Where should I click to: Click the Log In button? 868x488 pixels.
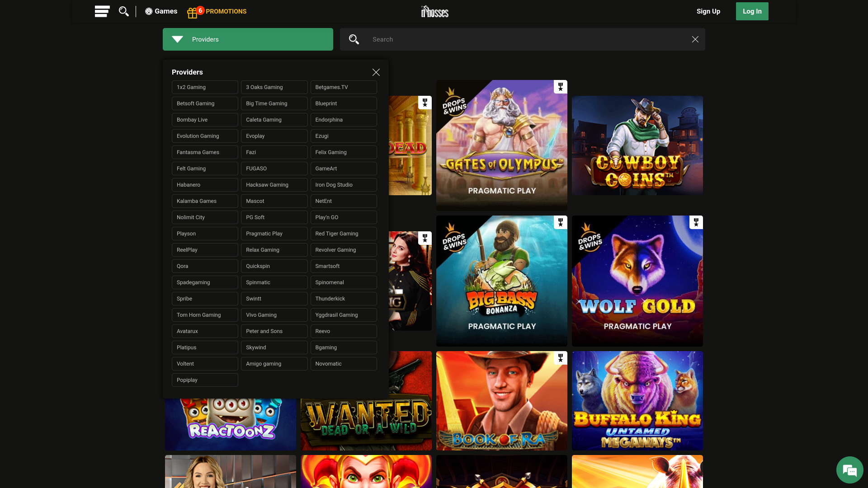[x=752, y=11]
